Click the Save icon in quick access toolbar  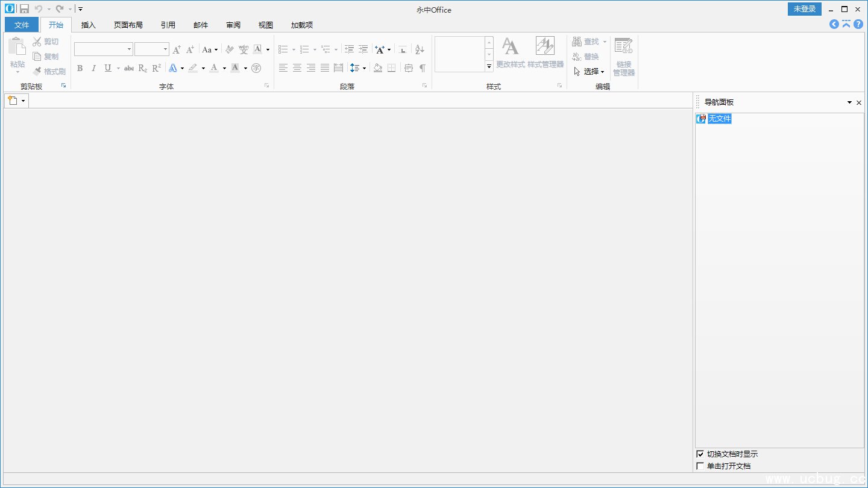click(24, 9)
